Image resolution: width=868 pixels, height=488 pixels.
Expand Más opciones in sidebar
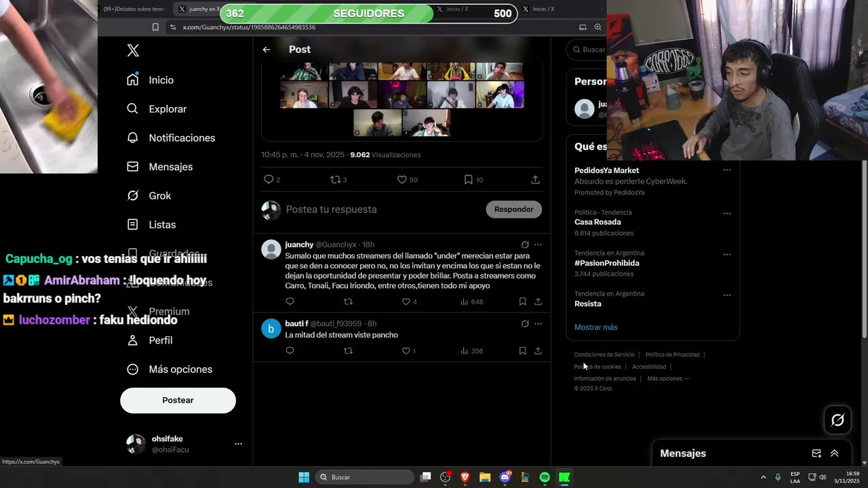[x=170, y=369]
